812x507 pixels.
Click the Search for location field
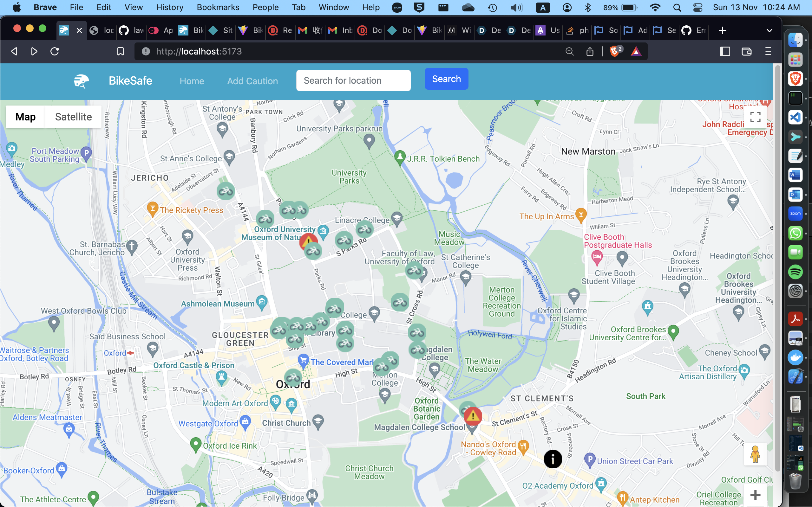click(x=353, y=80)
